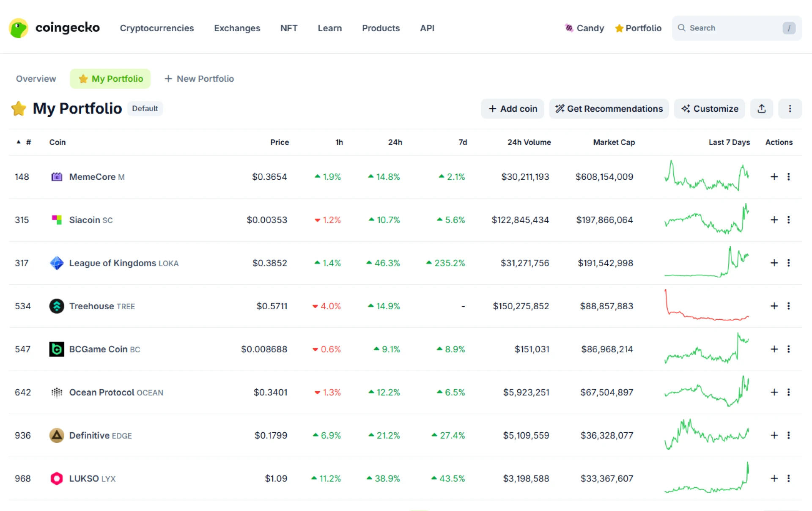
Task: Click the Treehouse red sparkline chart
Action: [706, 306]
